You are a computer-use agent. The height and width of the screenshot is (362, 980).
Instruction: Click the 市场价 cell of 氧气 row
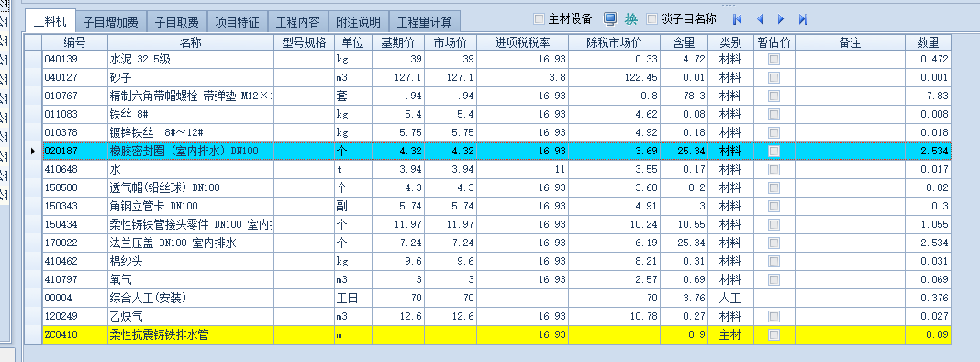click(450, 280)
